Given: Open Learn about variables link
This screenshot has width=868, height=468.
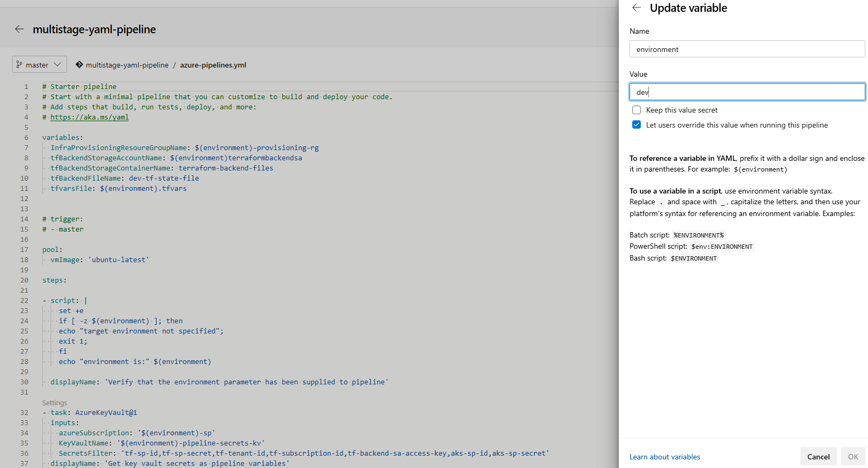Looking at the screenshot, I should tap(664, 457).
